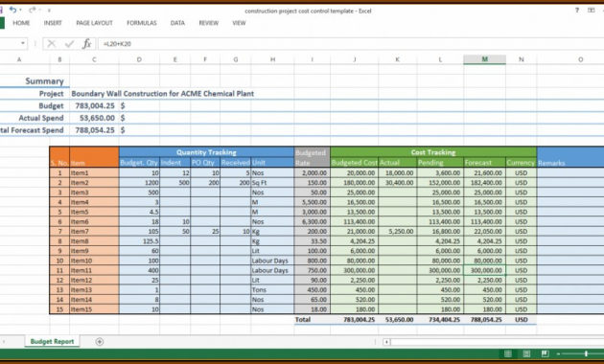Click the project name 'Boundary Wall Construction' cell

click(163, 94)
